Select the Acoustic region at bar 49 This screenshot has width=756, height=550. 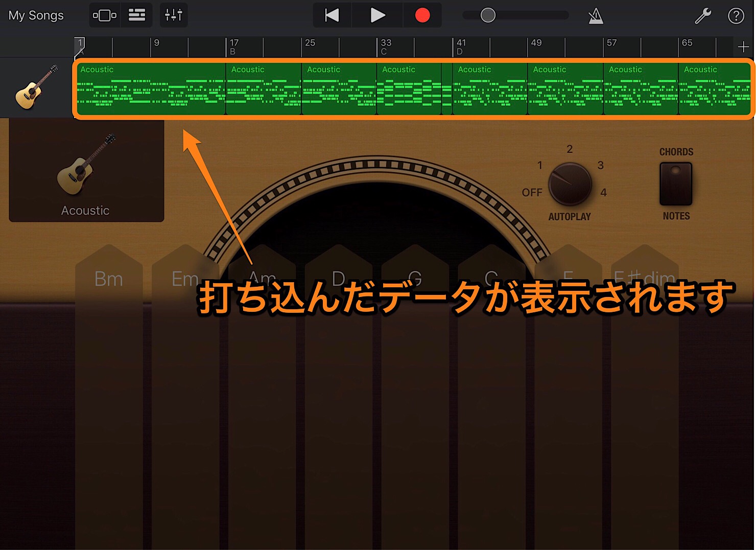point(565,89)
